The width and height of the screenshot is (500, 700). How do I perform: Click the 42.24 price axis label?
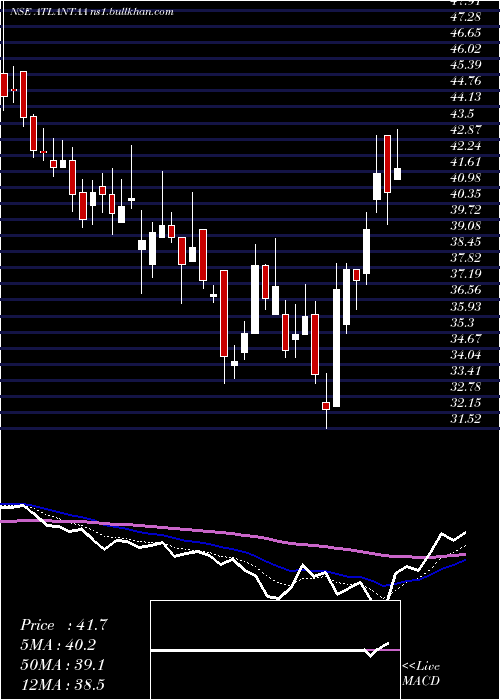[466, 146]
